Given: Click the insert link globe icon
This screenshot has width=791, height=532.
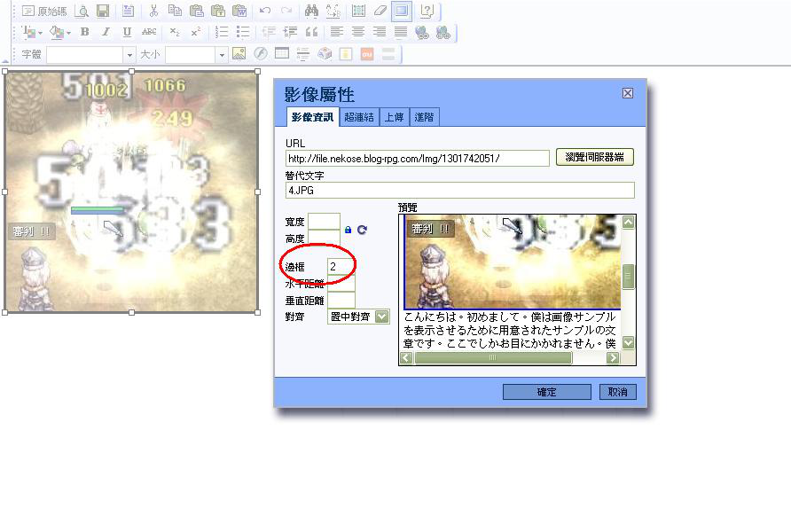Looking at the screenshot, I should (x=422, y=32).
